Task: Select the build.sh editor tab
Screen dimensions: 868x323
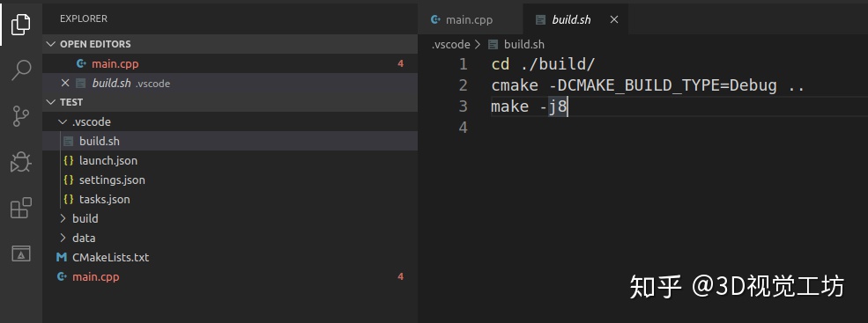Action: coord(575,20)
